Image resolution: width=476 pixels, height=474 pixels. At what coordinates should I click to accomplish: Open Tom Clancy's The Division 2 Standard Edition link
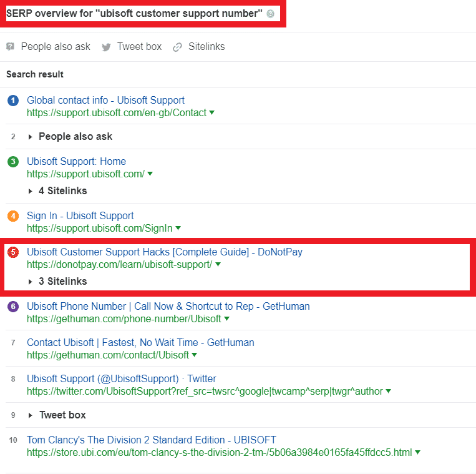tap(152, 440)
